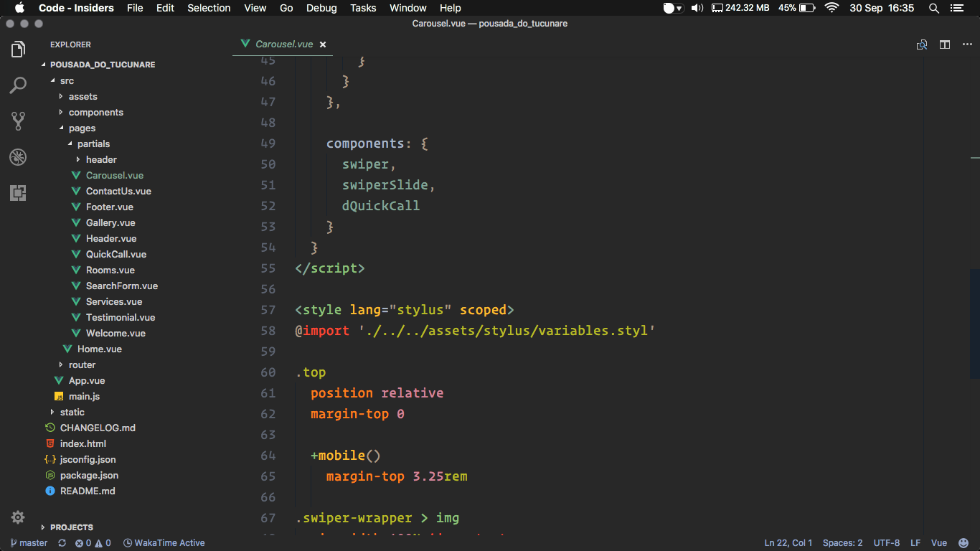Click WakaTime Active status item
The image size is (980, 551).
point(164,543)
